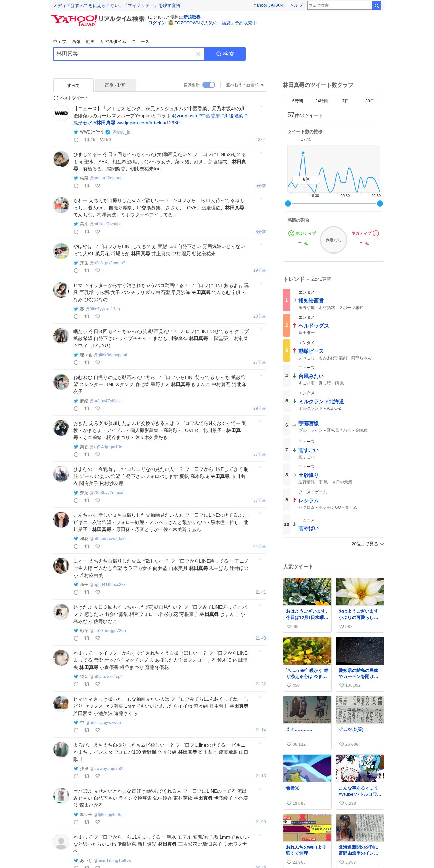Reply to the tweet by @5ndzccajywzwbb
This screenshot has height=868, width=434.
[x=76, y=730]
